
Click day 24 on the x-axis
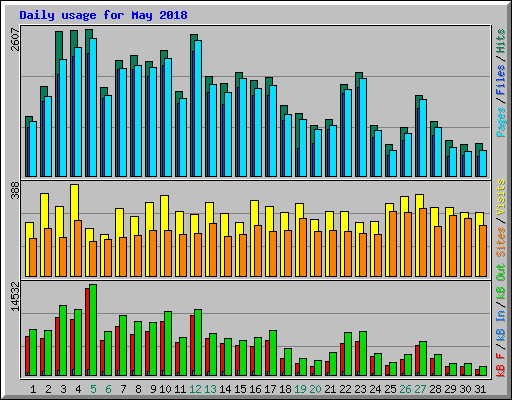pos(375,389)
